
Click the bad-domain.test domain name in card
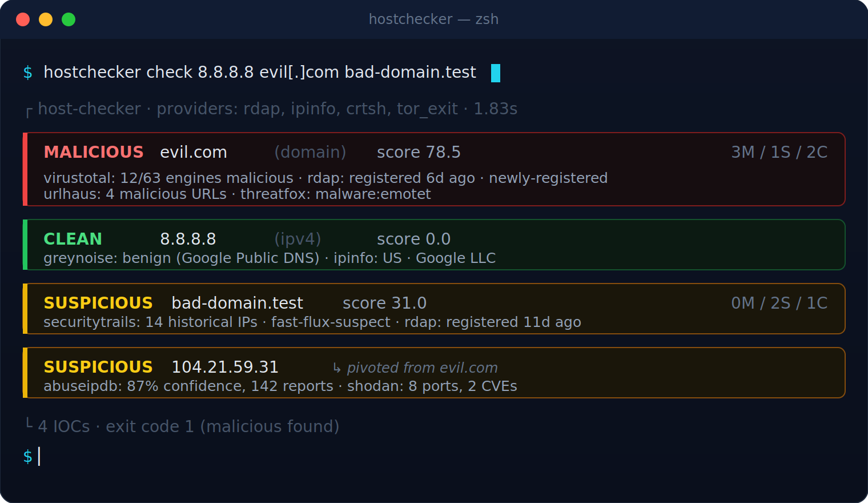[x=238, y=303]
